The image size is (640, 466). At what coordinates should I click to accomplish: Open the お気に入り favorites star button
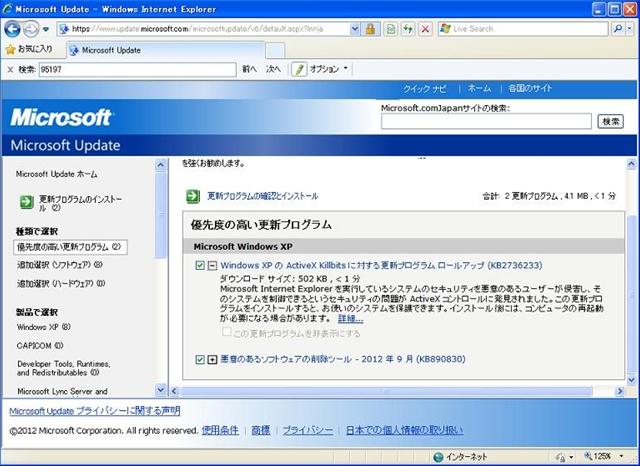(x=29, y=49)
